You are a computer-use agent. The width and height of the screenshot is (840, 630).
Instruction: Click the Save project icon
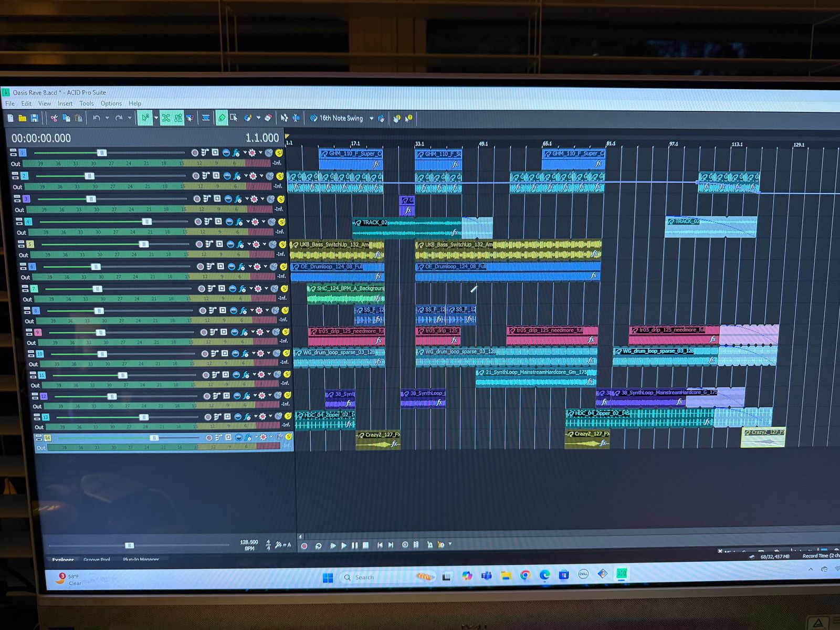35,118
